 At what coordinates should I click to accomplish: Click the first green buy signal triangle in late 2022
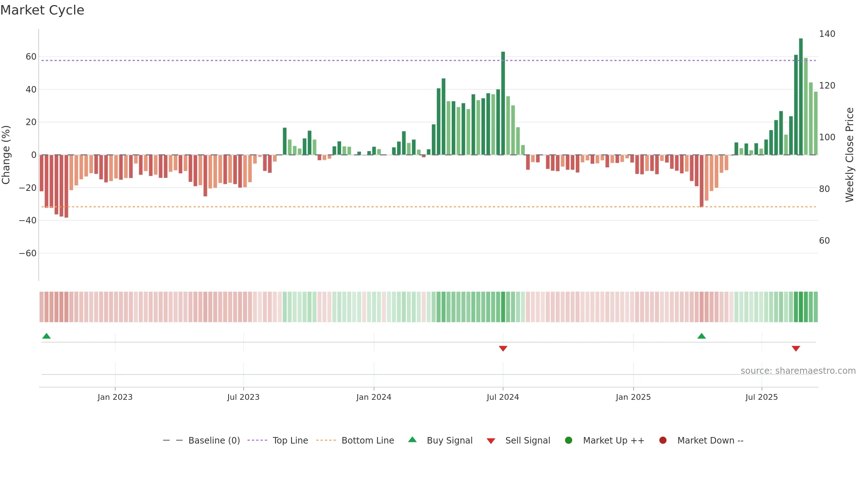(x=46, y=336)
